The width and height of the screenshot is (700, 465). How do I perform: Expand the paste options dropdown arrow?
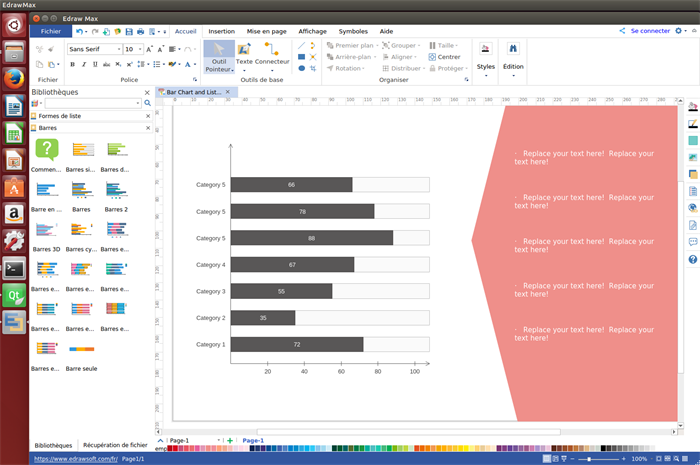58,65
